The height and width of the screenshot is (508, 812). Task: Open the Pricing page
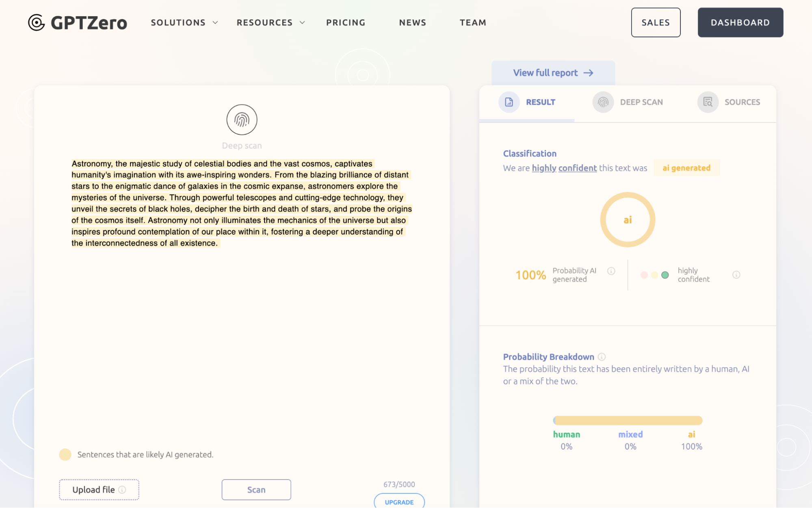point(346,23)
